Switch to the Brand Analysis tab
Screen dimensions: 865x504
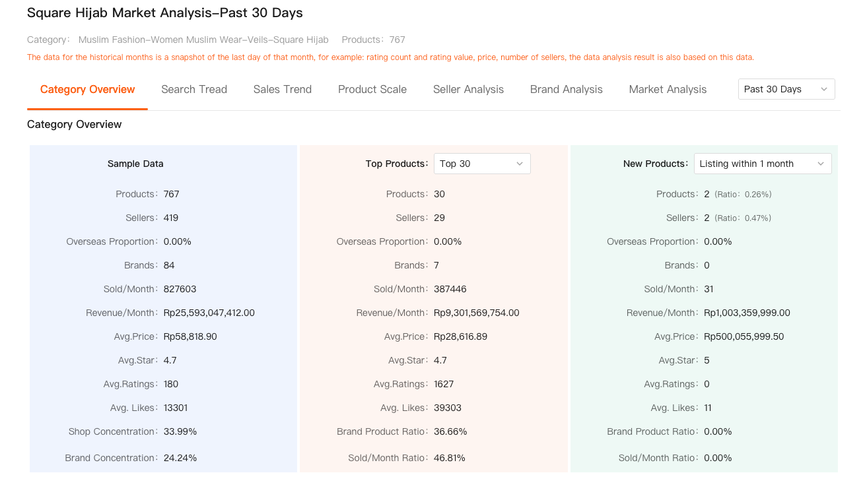[566, 89]
